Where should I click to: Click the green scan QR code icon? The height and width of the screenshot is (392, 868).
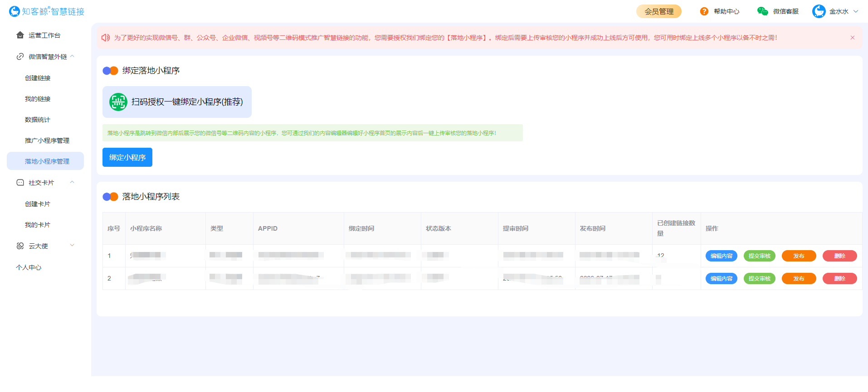click(x=118, y=102)
